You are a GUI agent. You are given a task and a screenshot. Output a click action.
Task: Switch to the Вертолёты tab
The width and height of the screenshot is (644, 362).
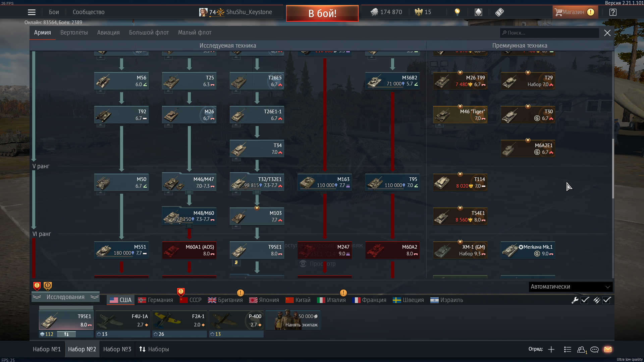[74, 33]
